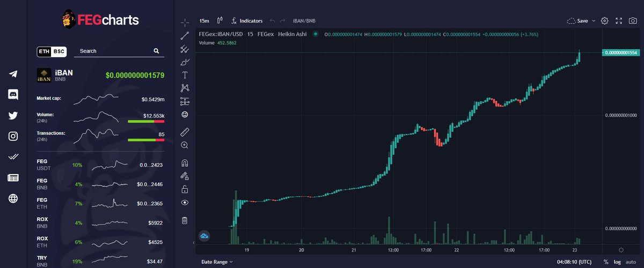
Task: Open the Telegram link in the sidebar
Action: (x=13, y=74)
